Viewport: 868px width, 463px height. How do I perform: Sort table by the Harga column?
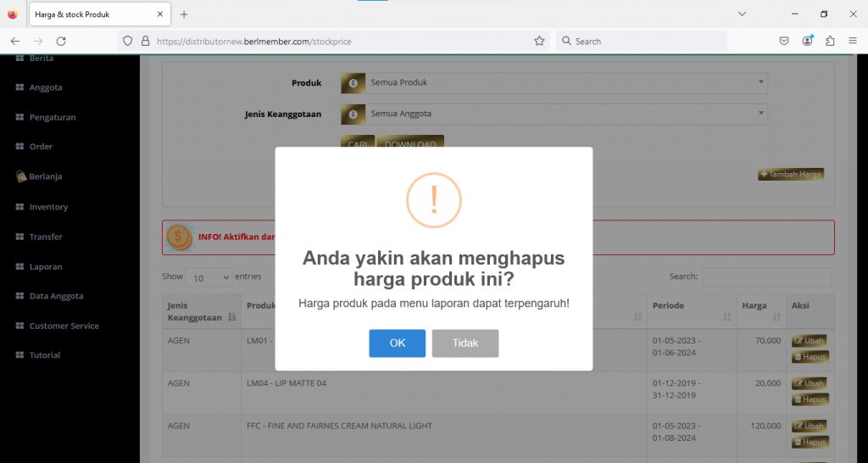coord(759,310)
